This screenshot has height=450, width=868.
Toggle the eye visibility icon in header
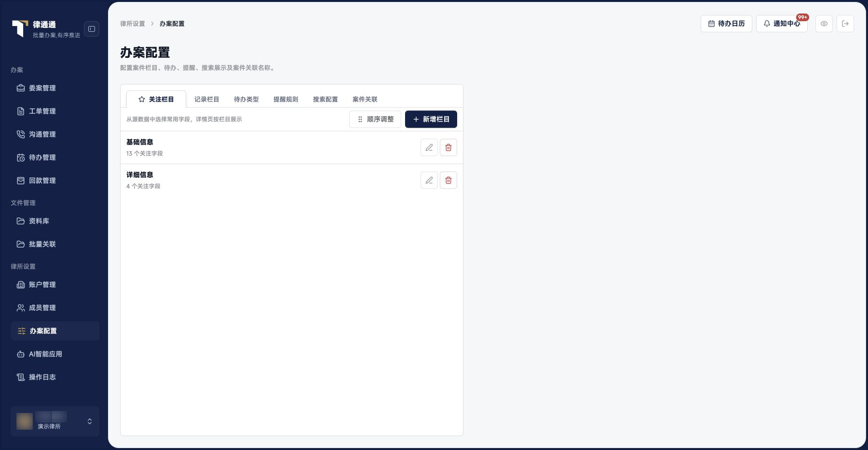(x=824, y=24)
